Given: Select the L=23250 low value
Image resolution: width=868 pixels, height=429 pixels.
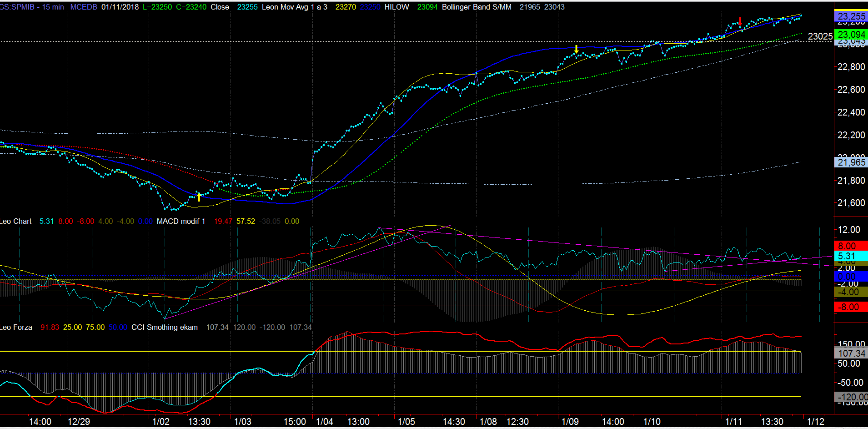Looking at the screenshot, I should [x=157, y=7].
